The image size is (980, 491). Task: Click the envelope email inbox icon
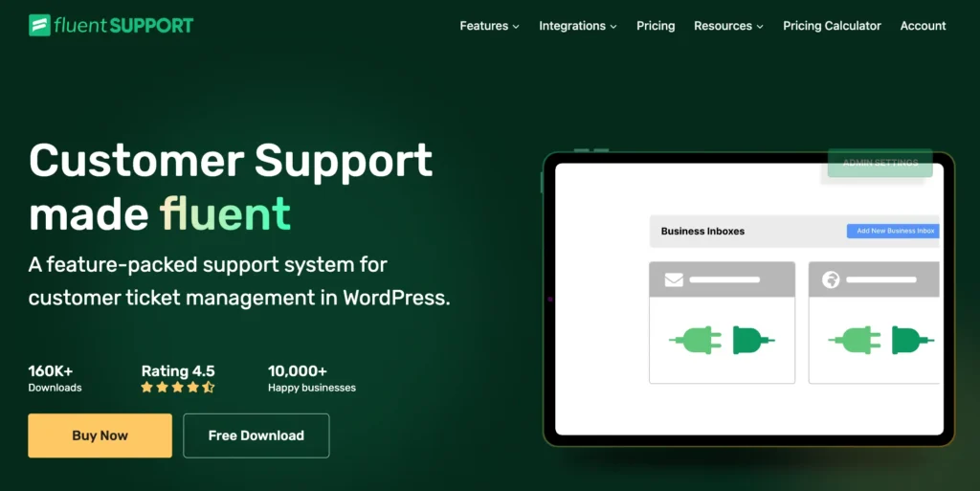[674, 279]
